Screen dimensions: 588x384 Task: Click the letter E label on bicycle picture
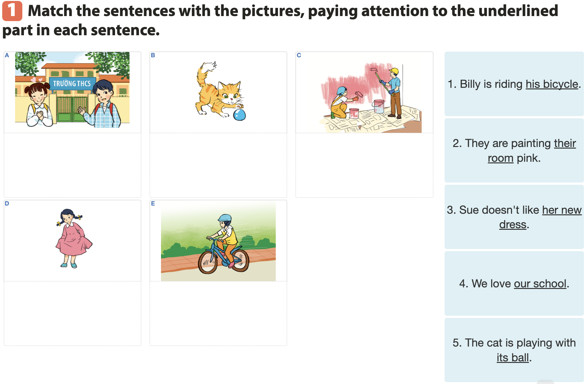pyautogui.click(x=153, y=204)
